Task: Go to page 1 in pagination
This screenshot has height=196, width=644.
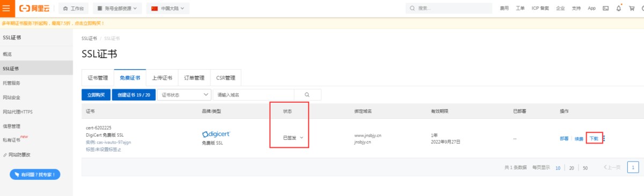Action: point(633,168)
